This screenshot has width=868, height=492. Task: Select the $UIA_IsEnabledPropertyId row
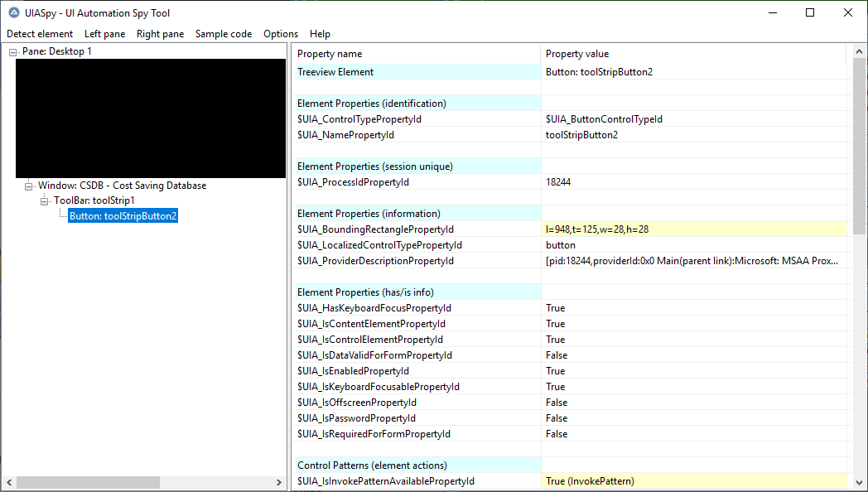(x=570, y=371)
